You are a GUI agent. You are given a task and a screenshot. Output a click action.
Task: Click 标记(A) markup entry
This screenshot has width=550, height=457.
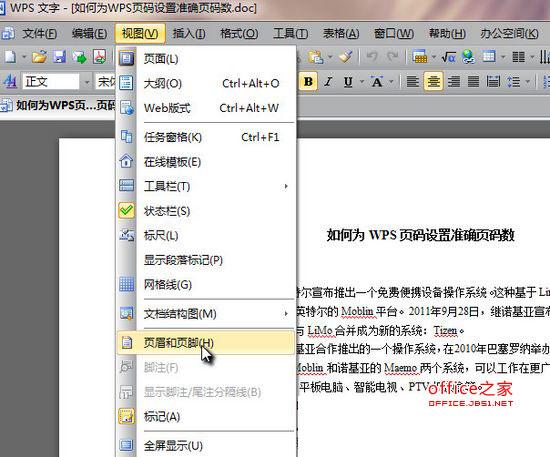pos(207,417)
